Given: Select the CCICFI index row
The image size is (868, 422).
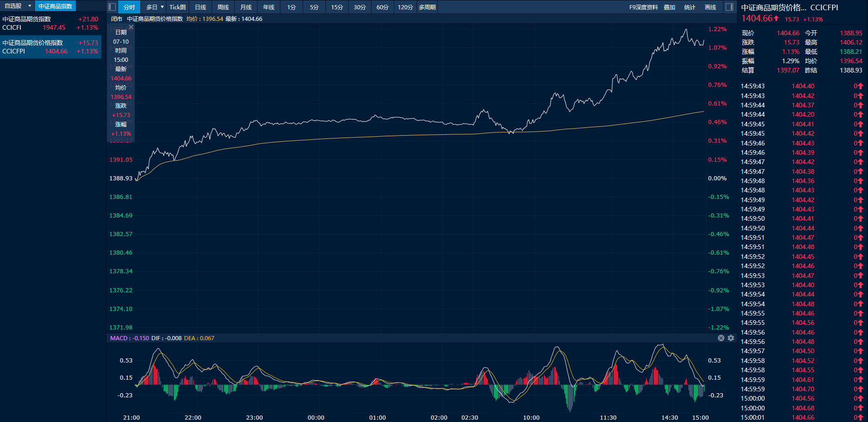Looking at the screenshot, I should coord(51,23).
